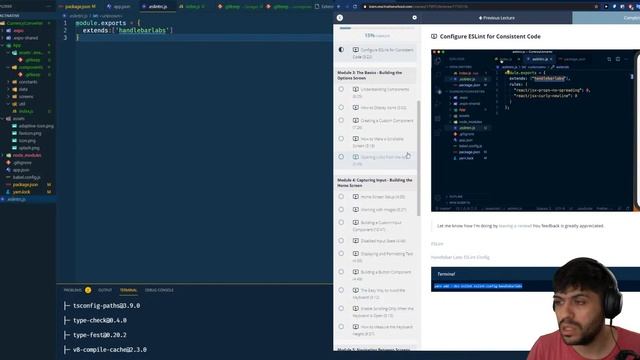This screenshot has height=360, width=640.
Task: Click the index.js file icon in explorer
Action: [x=15, y=111]
